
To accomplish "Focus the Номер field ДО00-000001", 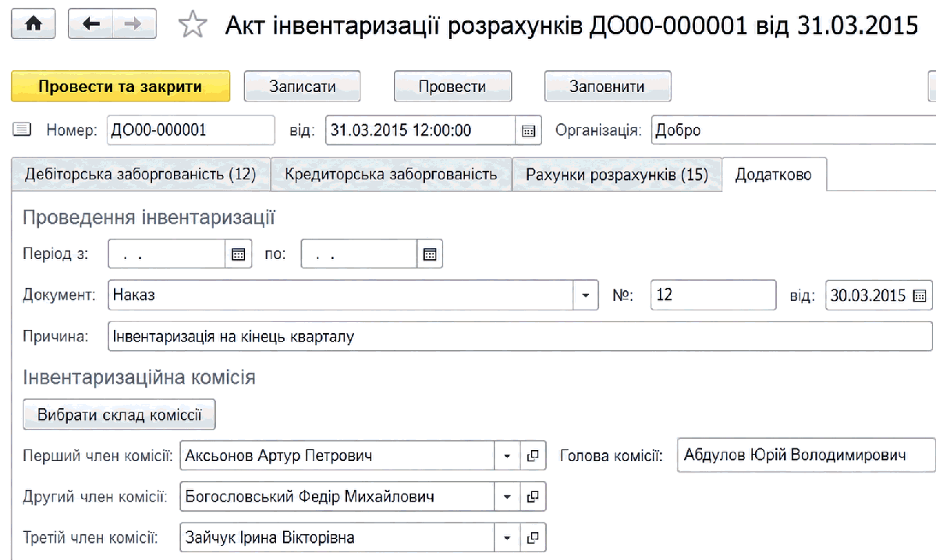I will tap(190, 131).
